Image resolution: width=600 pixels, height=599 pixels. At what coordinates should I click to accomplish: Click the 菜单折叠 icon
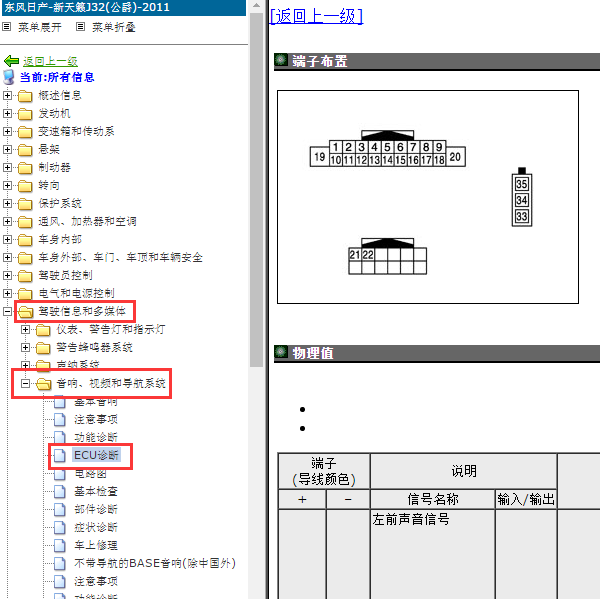(x=80, y=27)
